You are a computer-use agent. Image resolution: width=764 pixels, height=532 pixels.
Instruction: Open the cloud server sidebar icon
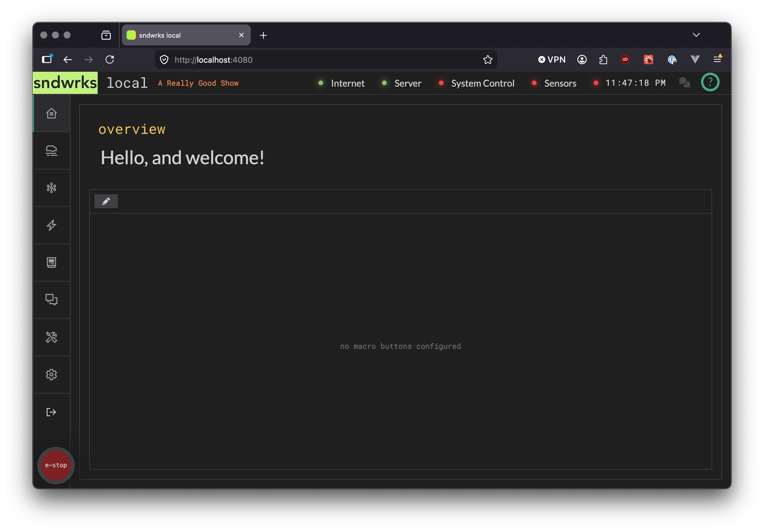(51, 150)
